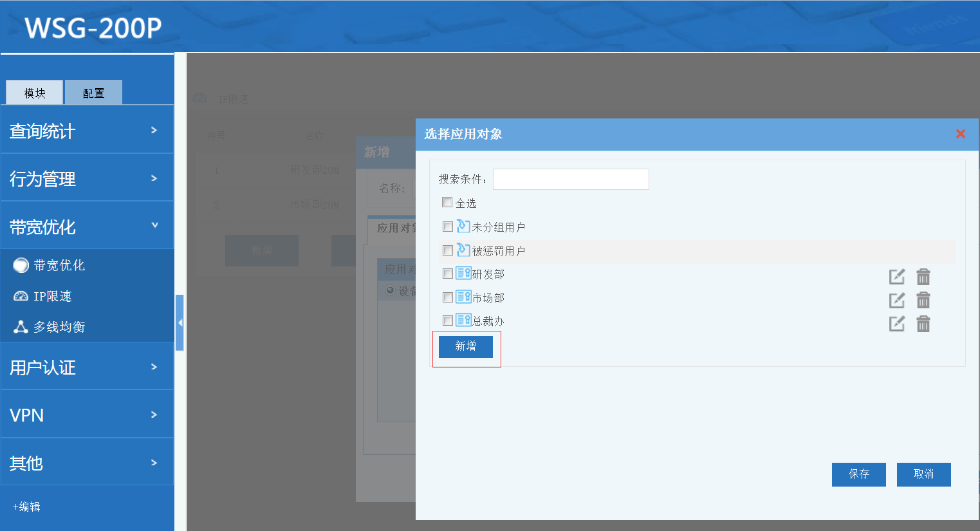The image size is (980, 531).
Task: Click the 搜索条件 input field
Action: coord(571,180)
